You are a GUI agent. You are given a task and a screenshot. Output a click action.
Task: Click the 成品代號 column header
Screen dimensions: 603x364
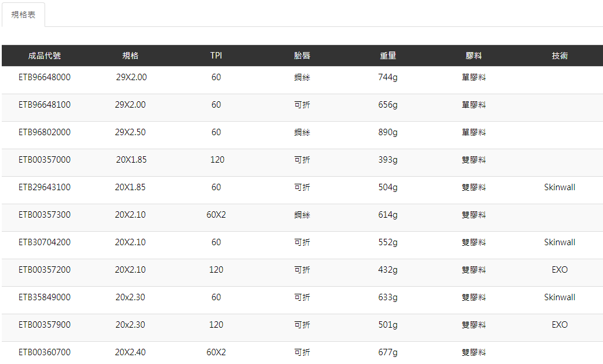(x=45, y=56)
